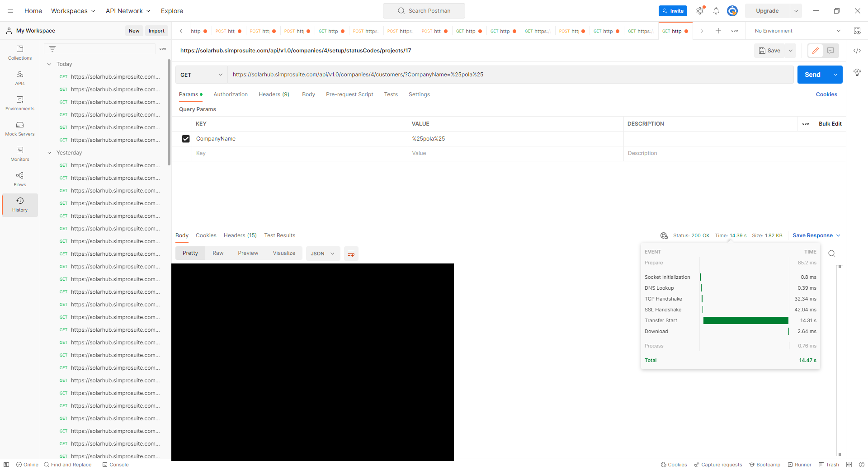Switch to the Headers (9) request tab

point(274,94)
